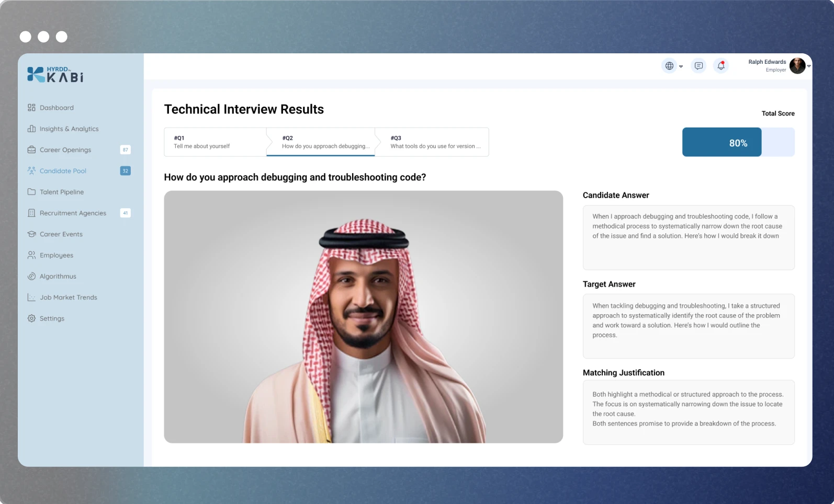
Task: Open Algorithmus section
Action: (58, 276)
